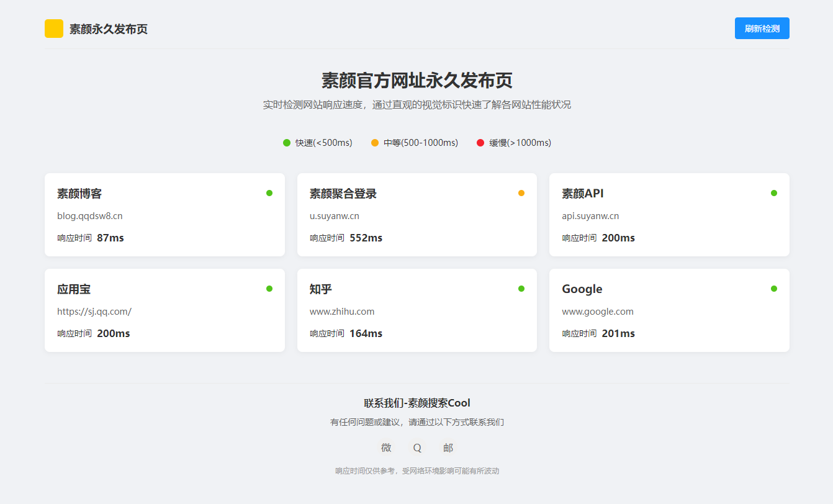This screenshot has height=504, width=833.
Task: Click the yellow legend dot for 中等(500-1000ms)
Action: point(374,142)
